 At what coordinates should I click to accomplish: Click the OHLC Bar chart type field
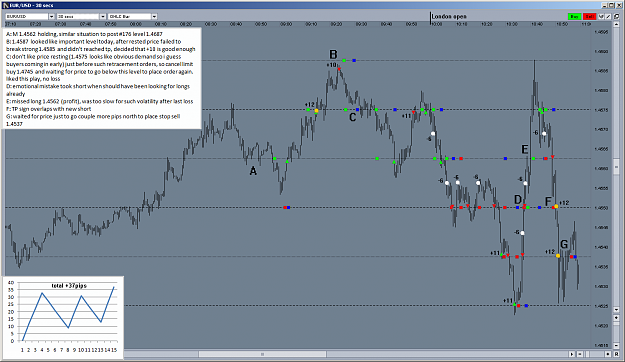[x=130, y=16]
